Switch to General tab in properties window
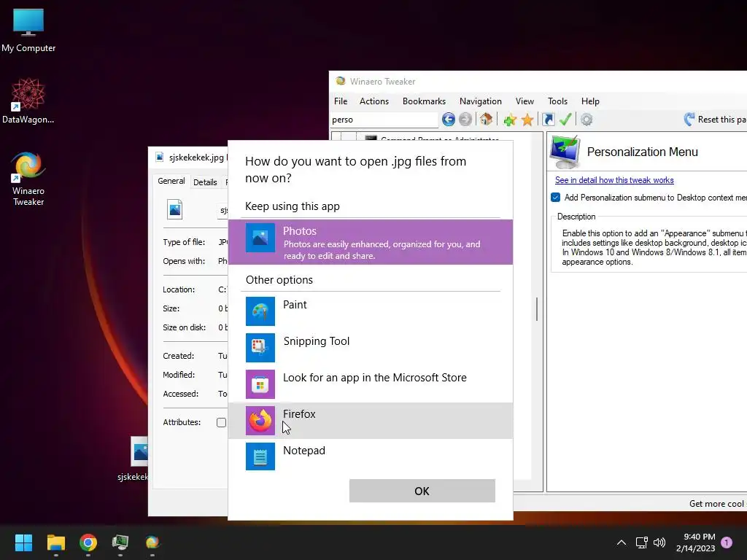This screenshot has height=560, width=747. point(171,181)
